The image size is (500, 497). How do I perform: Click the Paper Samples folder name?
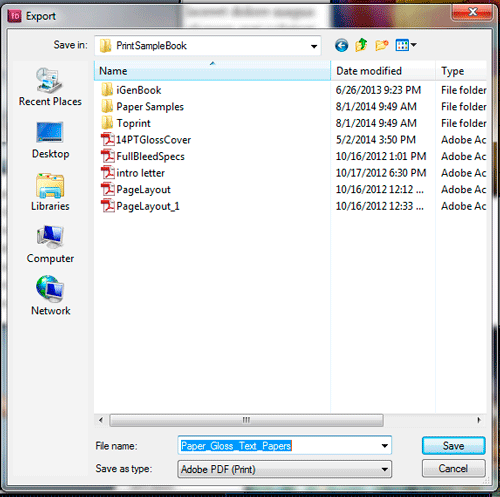point(150,107)
